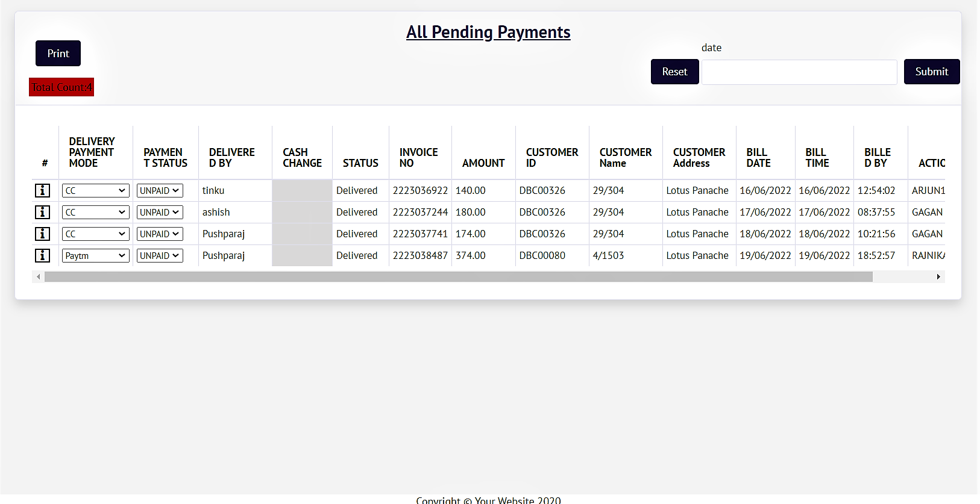Click the cash change cell for tinku
This screenshot has height=504, width=980.
tap(302, 190)
